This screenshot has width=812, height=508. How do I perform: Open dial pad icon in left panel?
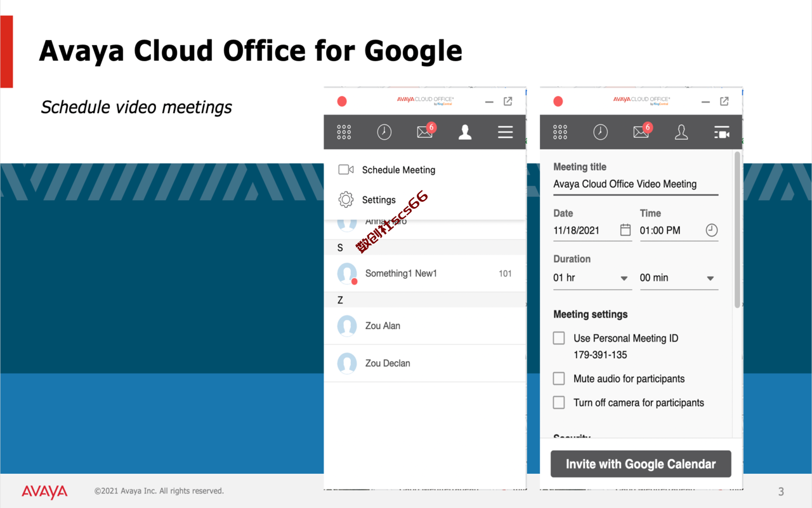(344, 132)
